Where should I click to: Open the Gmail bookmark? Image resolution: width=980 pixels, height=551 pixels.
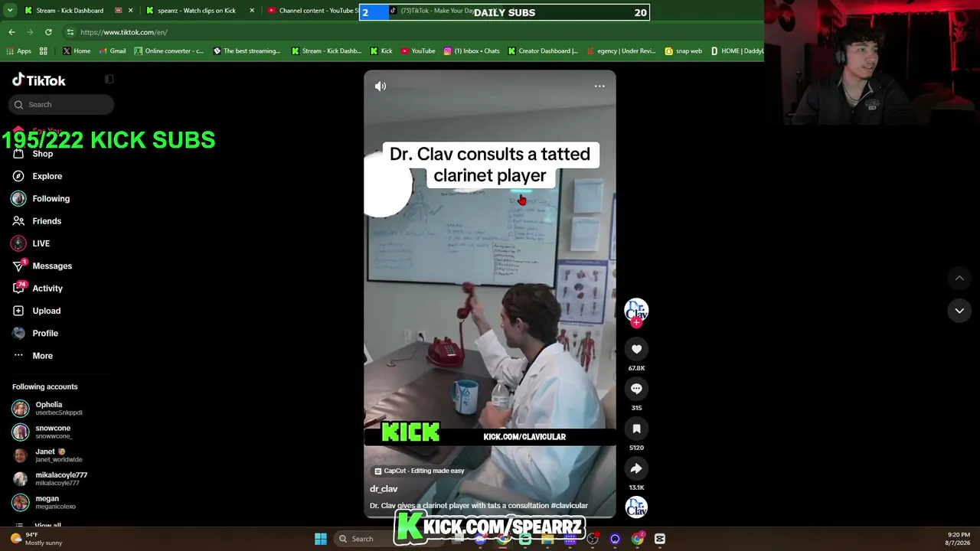(x=112, y=51)
